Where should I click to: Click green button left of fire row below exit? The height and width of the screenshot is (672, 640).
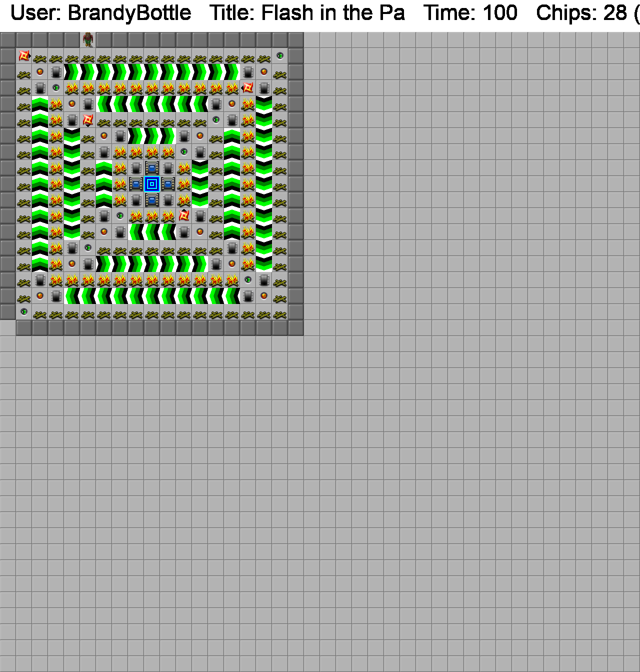120,216
